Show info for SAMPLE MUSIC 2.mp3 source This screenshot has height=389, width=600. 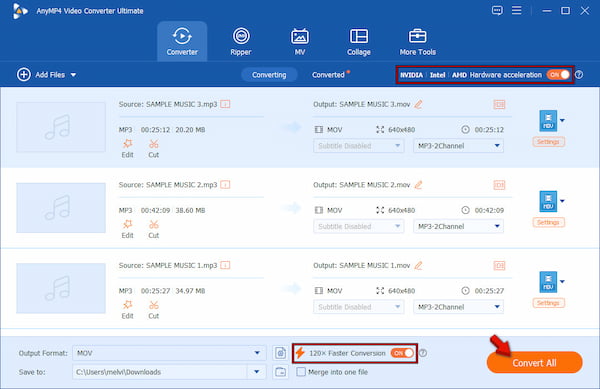[225, 185]
